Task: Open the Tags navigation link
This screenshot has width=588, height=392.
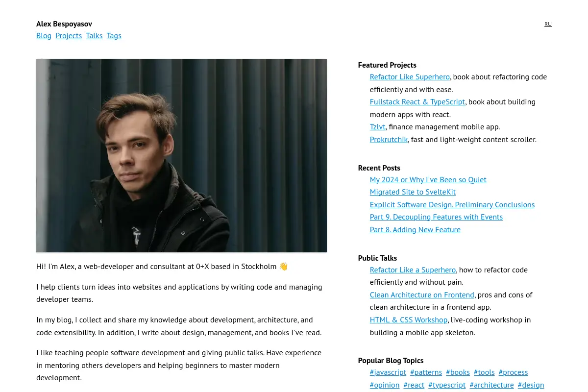Action: coord(114,36)
